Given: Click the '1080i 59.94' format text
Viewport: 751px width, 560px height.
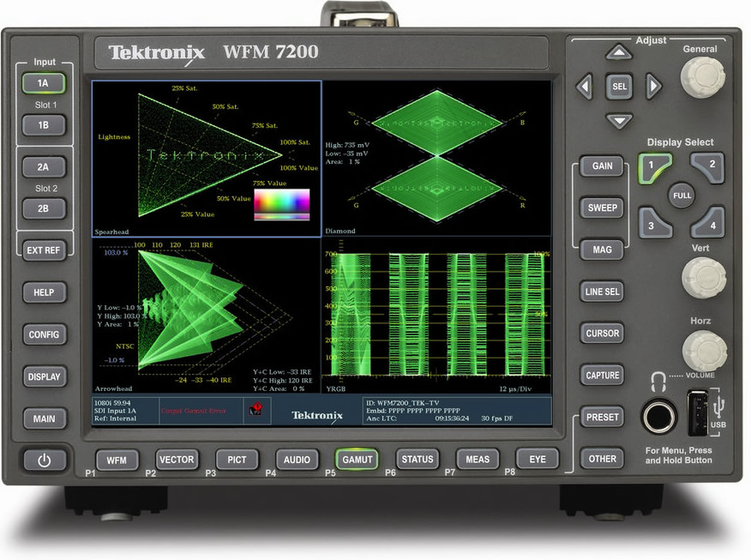Looking at the screenshot, I should click(x=112, y=403).
